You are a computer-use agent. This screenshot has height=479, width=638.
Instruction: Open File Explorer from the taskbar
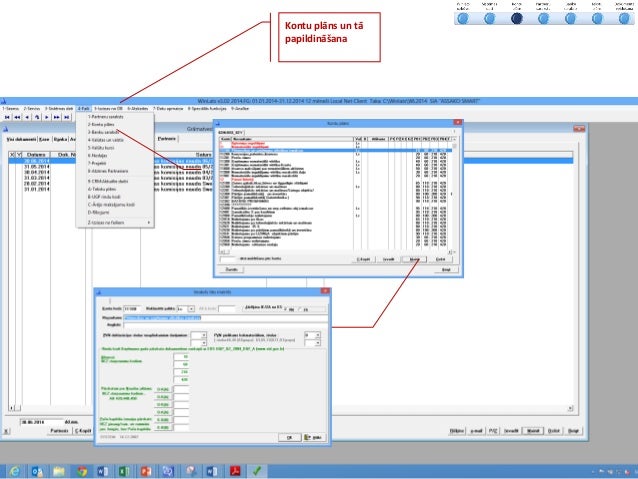(x=59, y=471)
